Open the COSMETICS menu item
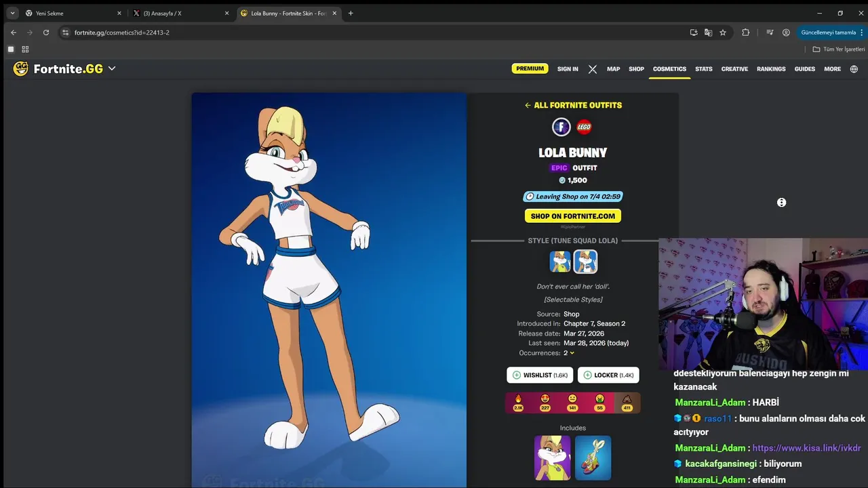Viewport: 868px width, 488px height. 669,69
